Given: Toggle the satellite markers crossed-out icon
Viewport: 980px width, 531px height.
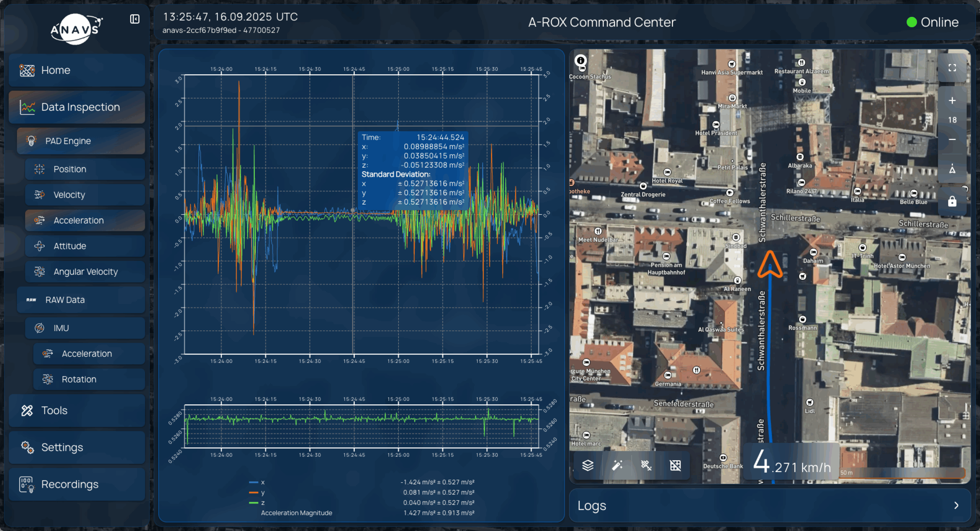Looking at the screenshot, I should coord(646,465).
